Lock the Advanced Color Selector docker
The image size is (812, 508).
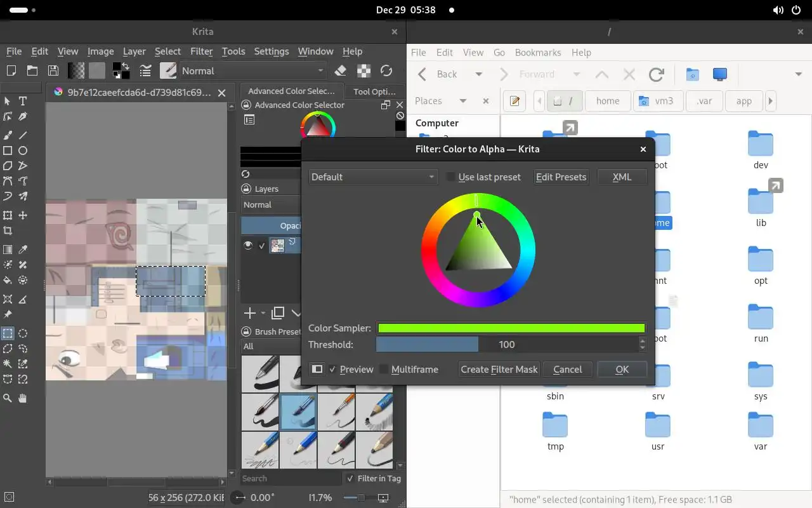click(x=246, y=105)
